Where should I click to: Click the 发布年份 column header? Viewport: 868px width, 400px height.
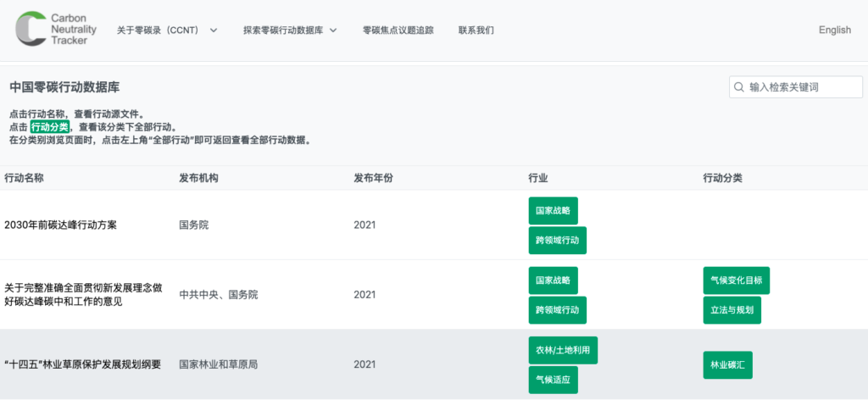pos(373,178)
